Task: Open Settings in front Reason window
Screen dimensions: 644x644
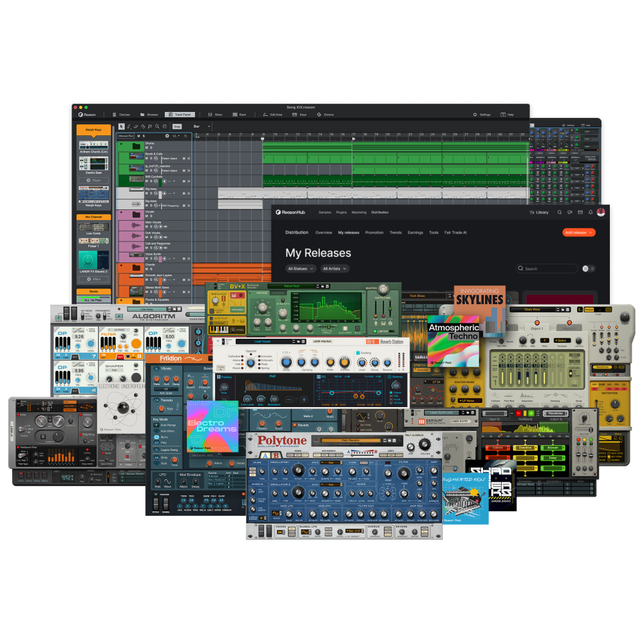Action: (482, 115)
